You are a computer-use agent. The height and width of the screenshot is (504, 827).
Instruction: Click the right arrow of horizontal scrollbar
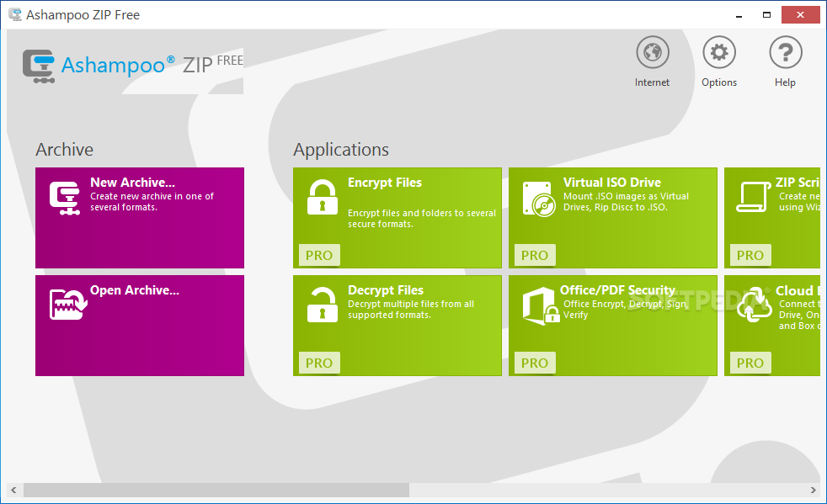[813, 491]
